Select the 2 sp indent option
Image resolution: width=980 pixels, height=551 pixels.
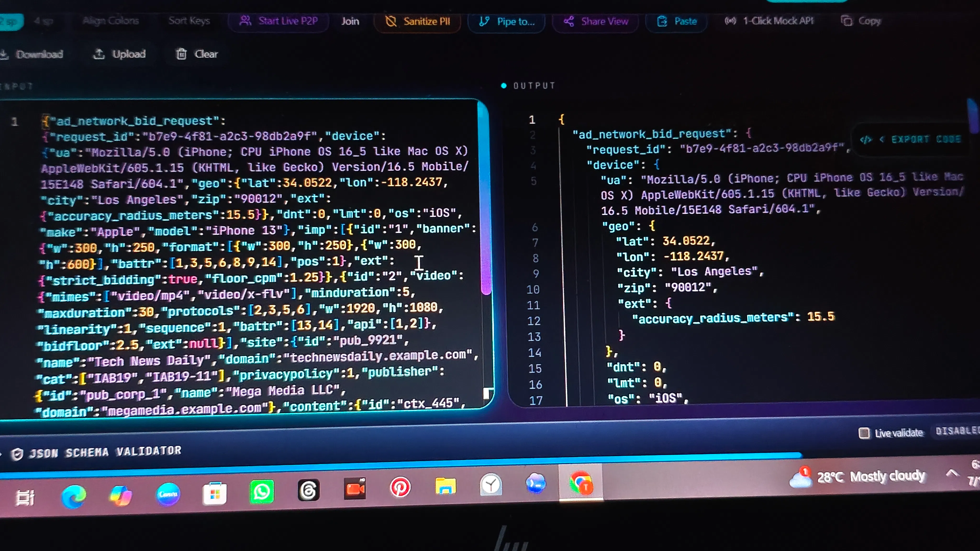(11, 22)
